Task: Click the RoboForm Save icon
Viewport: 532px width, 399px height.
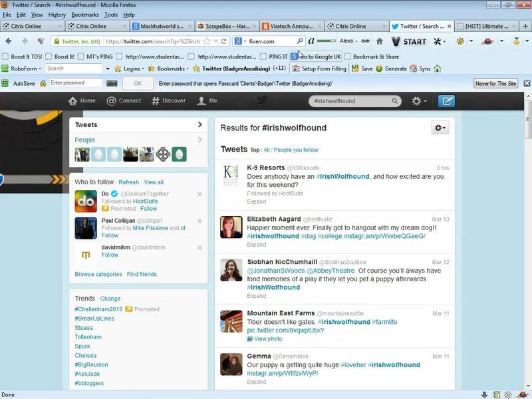Action: (x=355, y=68)
